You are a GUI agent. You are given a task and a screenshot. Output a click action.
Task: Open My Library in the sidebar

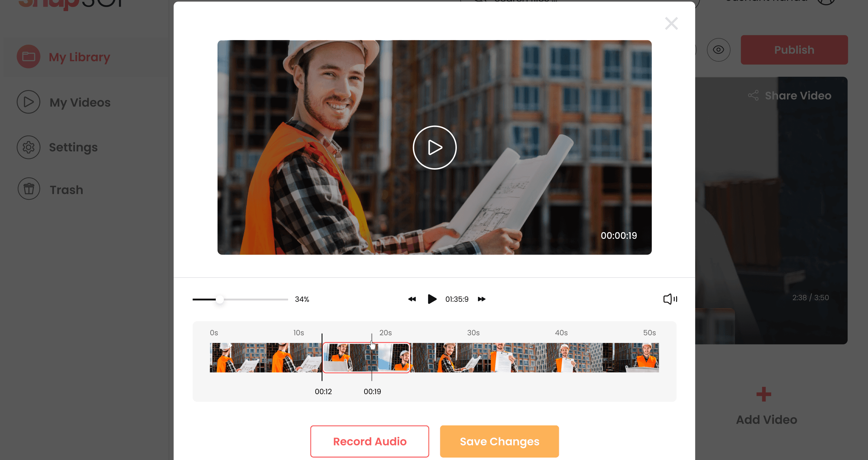(x=79, y=57)
